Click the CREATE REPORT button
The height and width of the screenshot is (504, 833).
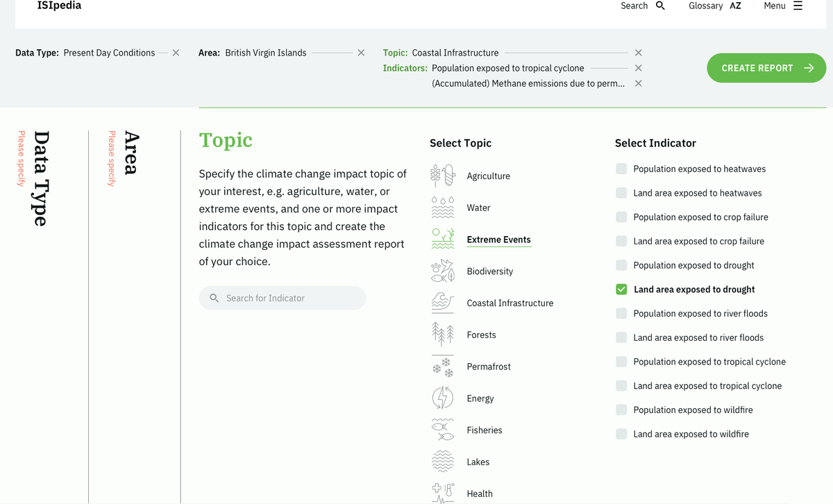(x=766, y=67)
